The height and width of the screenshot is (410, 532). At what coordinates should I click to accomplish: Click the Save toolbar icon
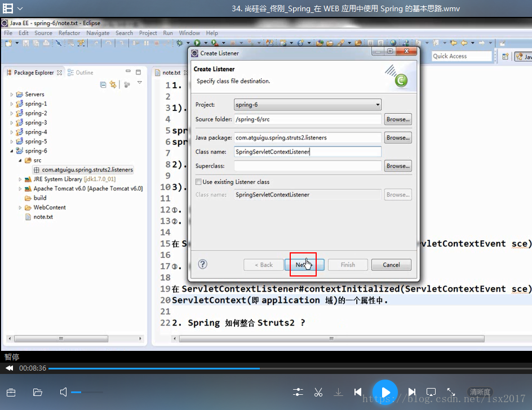pyautogui.click(x=26, y=43)
